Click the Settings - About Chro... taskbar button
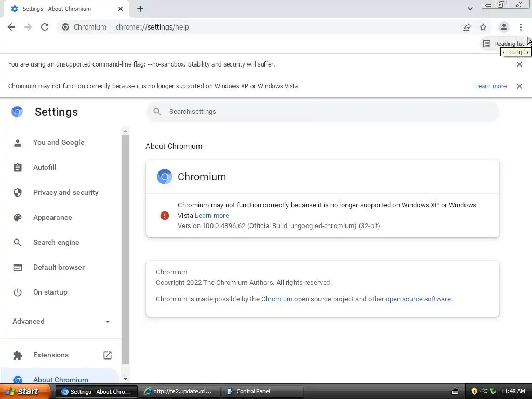532x399 pixels. click(x=97, y=392)
